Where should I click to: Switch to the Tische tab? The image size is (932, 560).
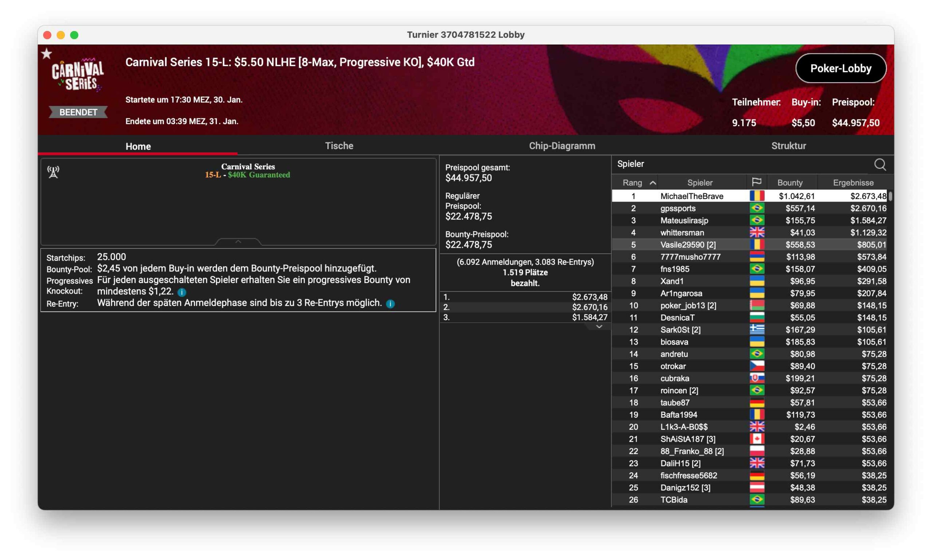[x=339, y=146]
